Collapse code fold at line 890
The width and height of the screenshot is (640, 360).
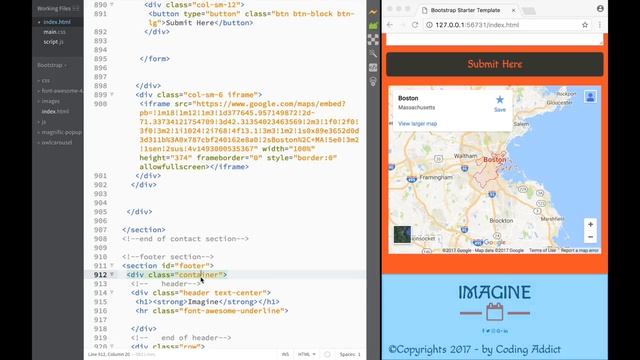(112, 5)
